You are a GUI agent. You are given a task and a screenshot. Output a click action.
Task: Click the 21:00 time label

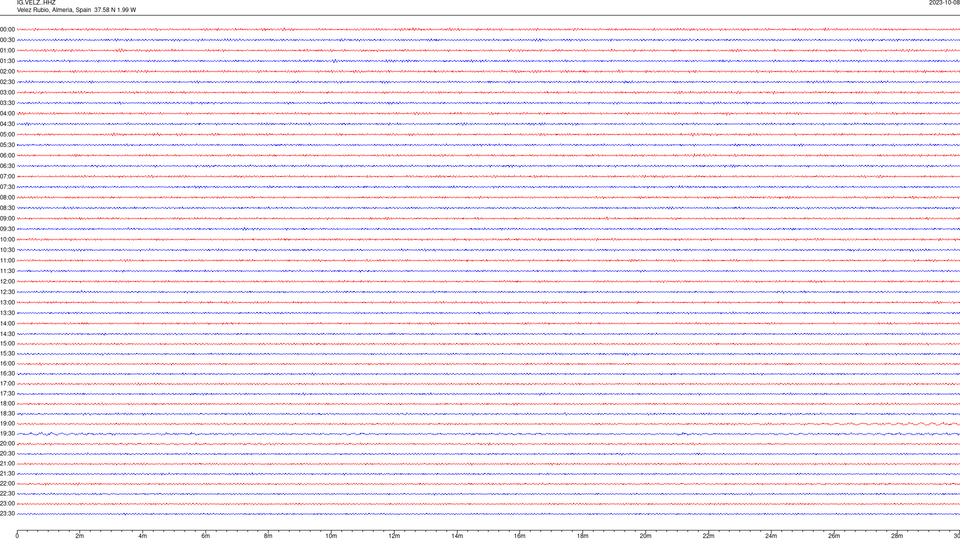(x=7, y=463)
